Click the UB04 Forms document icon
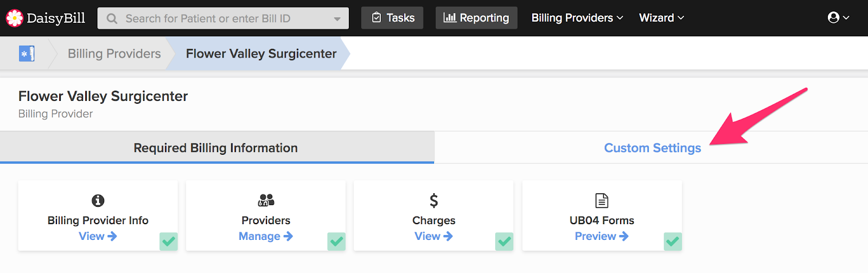The height and width of the screenshot is (273, 868). point(602,201)
